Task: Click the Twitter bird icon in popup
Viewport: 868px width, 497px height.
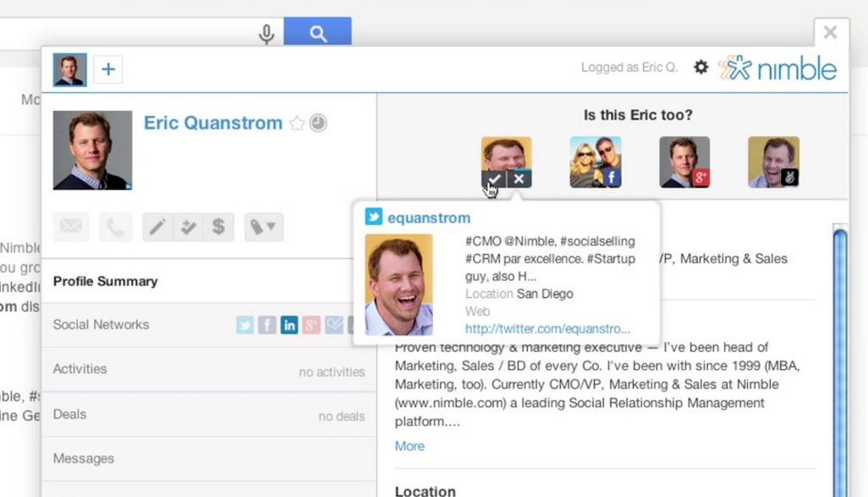Action: (374, 216)
